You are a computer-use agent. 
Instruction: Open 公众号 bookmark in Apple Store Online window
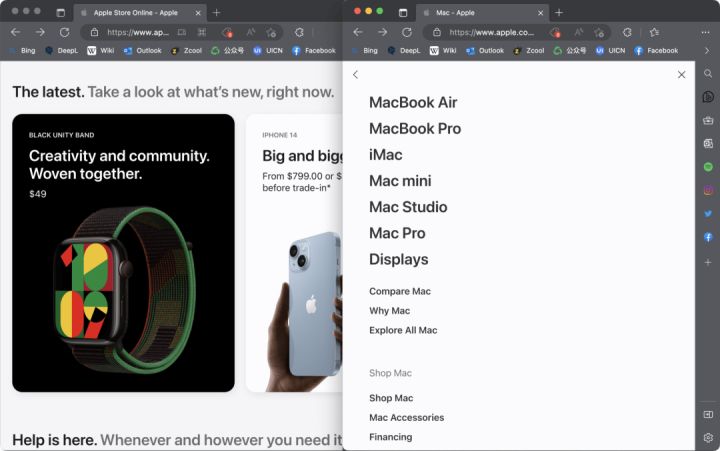click(227, 51)
